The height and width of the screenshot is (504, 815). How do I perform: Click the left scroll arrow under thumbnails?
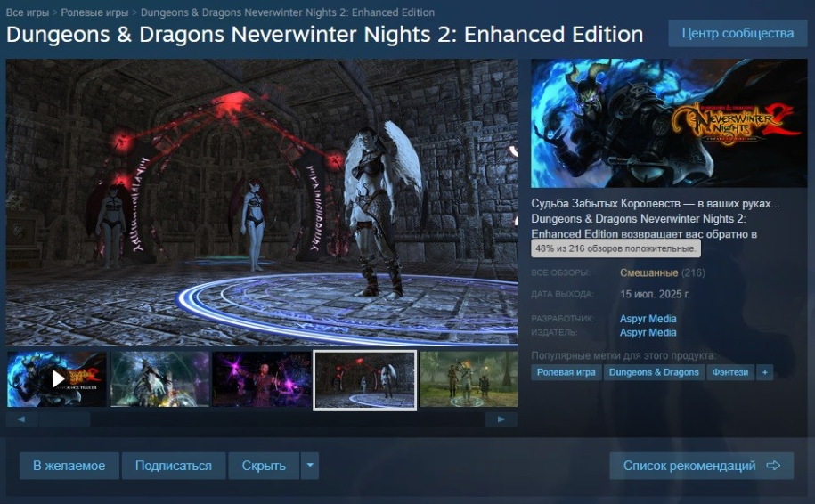(x=21, y=419)
